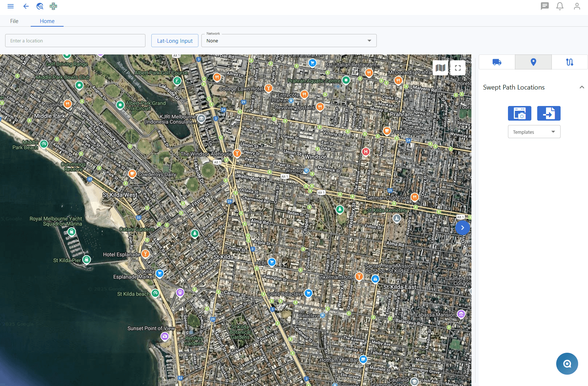Click the Entrecôte restaurant marker
Screen dimensions: 588x386
click(304, 95)
